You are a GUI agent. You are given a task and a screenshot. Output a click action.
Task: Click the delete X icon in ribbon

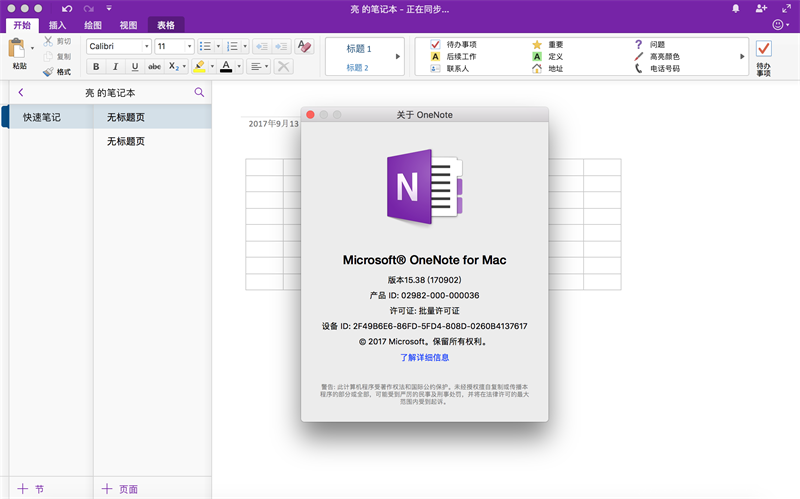284,66
